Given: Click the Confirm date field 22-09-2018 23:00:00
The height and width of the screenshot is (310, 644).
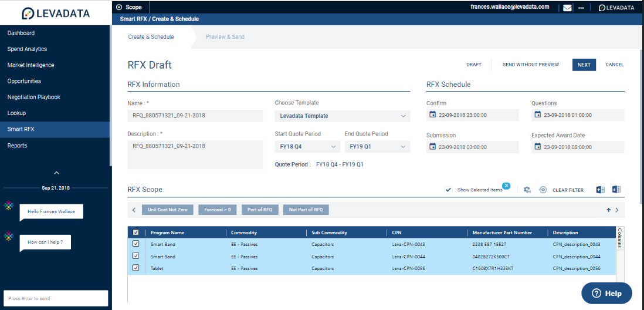Looking at the screenshot, I should [x=473, y=115].
